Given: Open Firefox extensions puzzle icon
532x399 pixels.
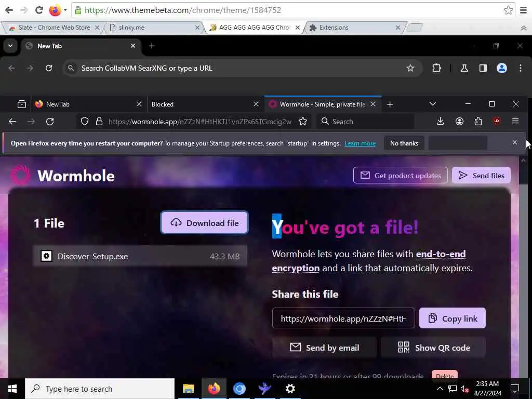Looking at the screenshot, I should (x=478, y=121).
